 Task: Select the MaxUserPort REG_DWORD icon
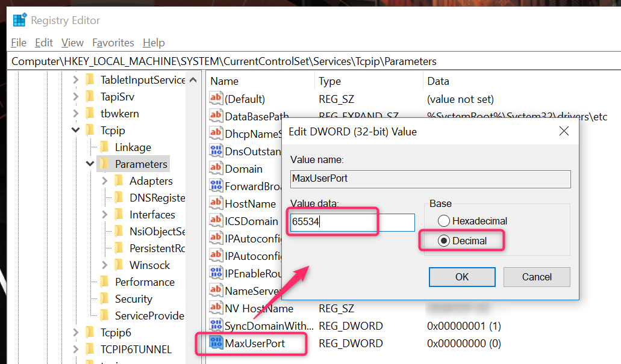point(216,344)
